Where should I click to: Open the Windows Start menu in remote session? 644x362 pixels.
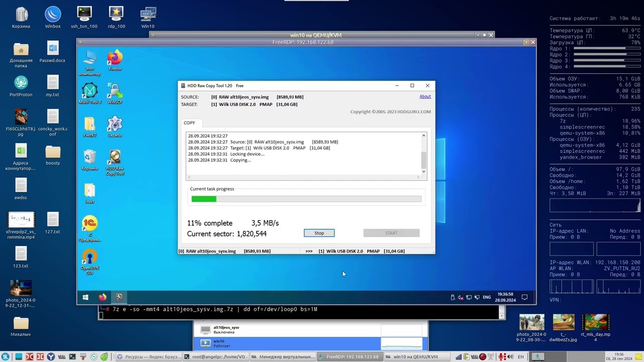click(86, 297)
